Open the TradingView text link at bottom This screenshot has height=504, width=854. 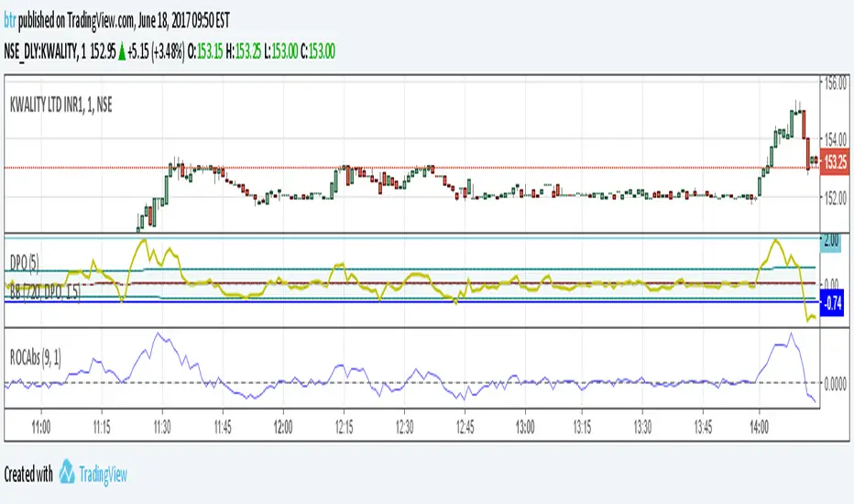click(x=104, y=474)
